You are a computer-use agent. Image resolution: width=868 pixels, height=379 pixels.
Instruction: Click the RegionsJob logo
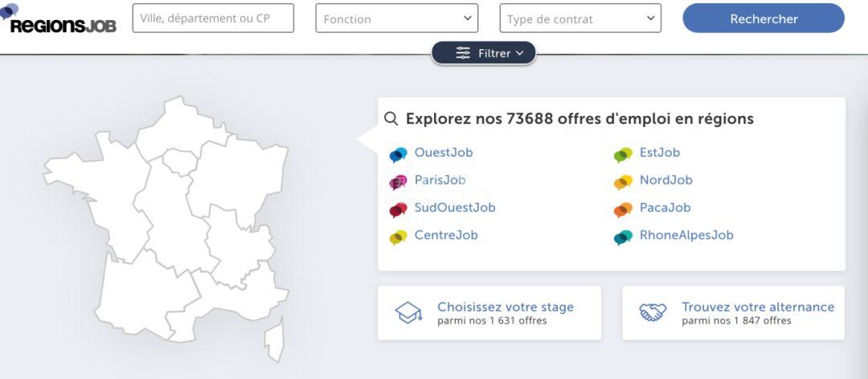[x=59, y=19]
